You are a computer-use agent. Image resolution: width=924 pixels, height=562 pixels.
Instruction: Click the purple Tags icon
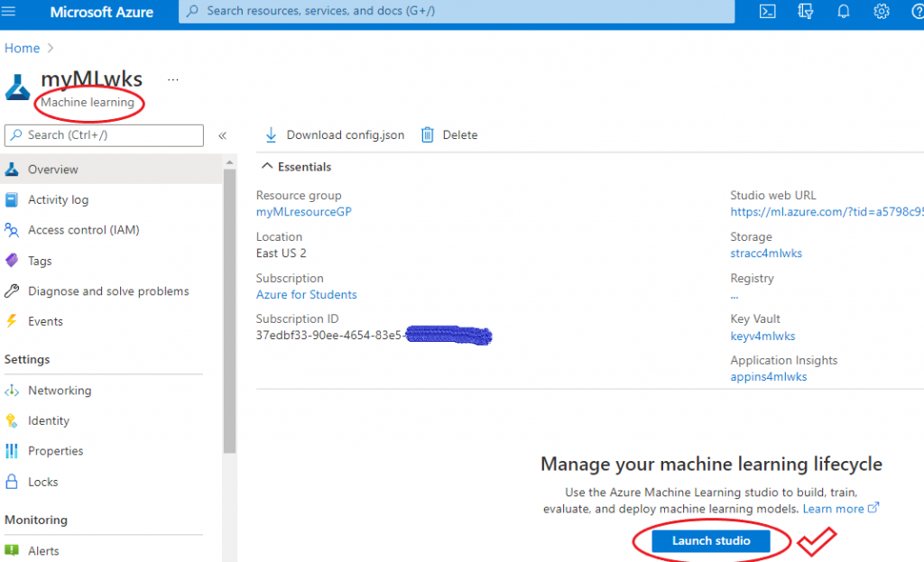point(12,261)
